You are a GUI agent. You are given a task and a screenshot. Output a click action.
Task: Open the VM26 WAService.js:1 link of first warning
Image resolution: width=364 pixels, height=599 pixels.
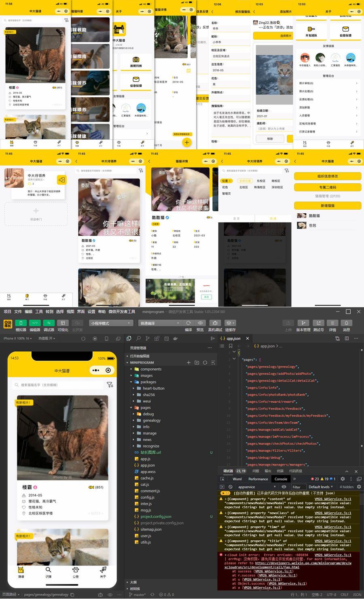pos(332,499)
